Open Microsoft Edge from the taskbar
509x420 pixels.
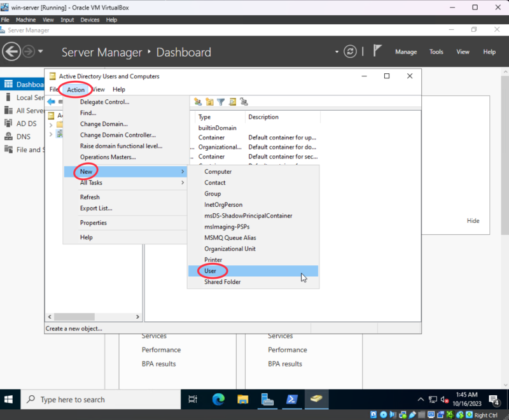click(x=218, y=400)
